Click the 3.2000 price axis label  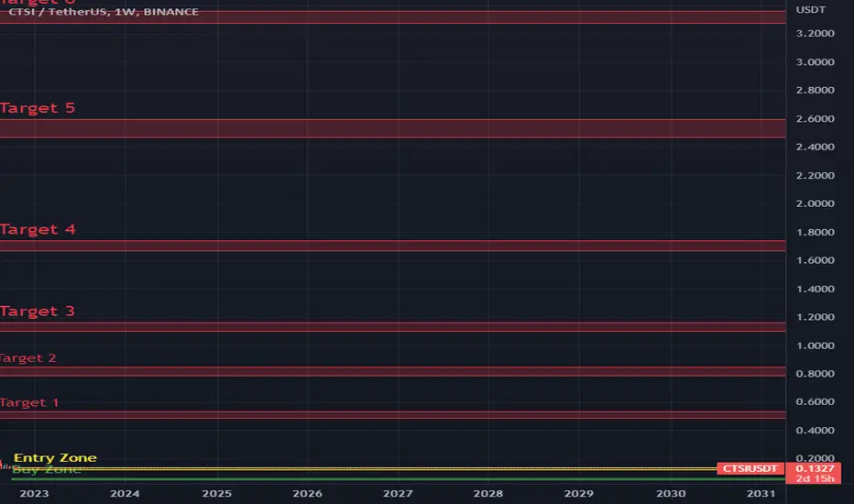(x=815, y=33)
